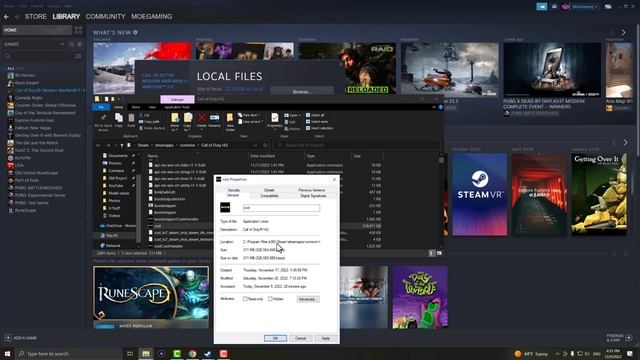Open the New item dropdown in ribbon
Screen dimensions: 640x360
tap(248, 115)
